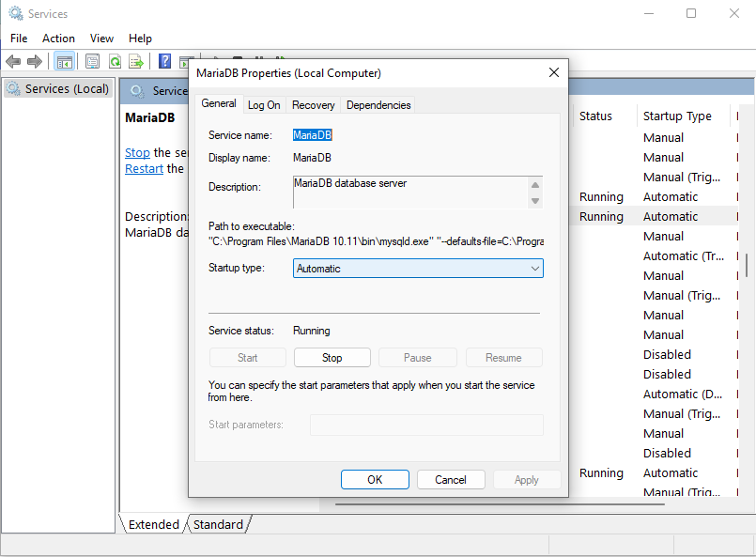This screenshot has height=557, width=756.
Task: Click the Automatic (Tr... startup type cell
Action: 683,256
